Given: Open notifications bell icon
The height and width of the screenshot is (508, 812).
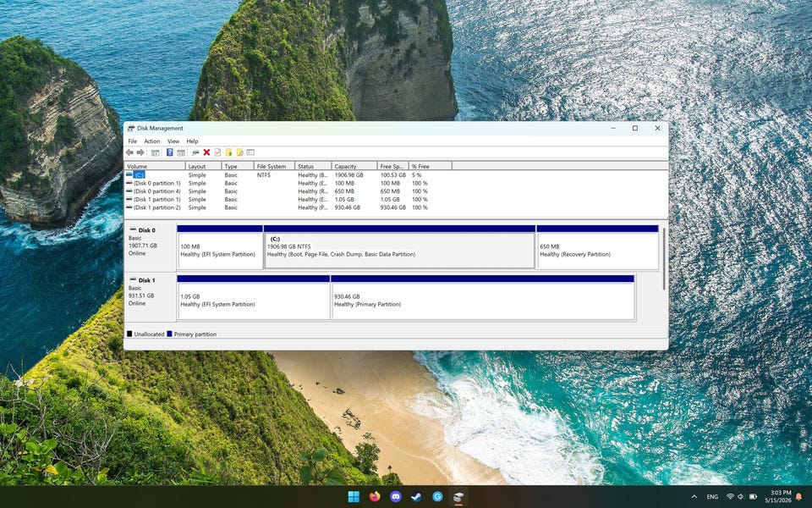Looking at the screenshot, I should pos(798,497).
